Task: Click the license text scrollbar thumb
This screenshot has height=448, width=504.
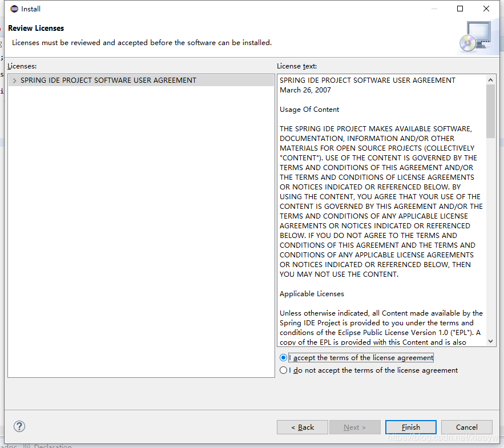Action: pyautogui.click(x=490, y=111)
